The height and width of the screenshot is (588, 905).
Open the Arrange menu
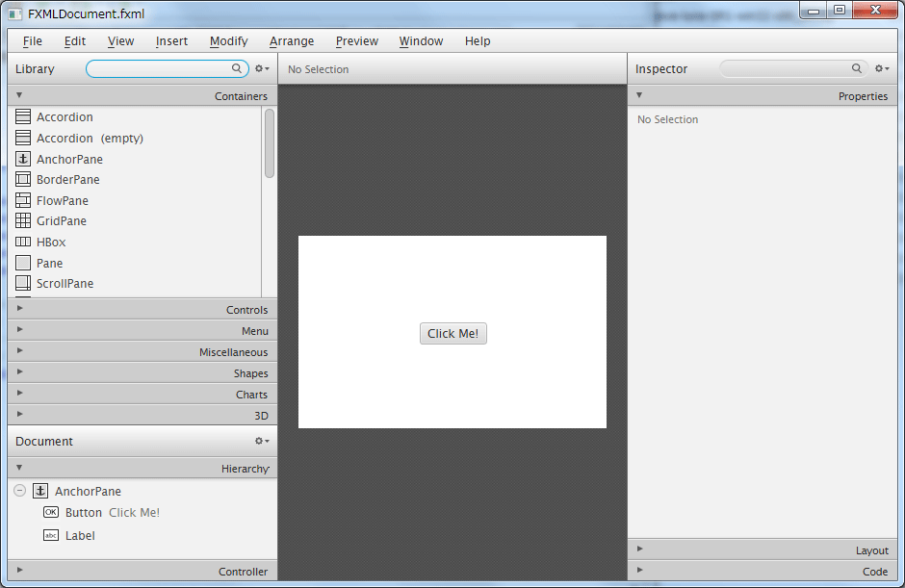[292, 41]
